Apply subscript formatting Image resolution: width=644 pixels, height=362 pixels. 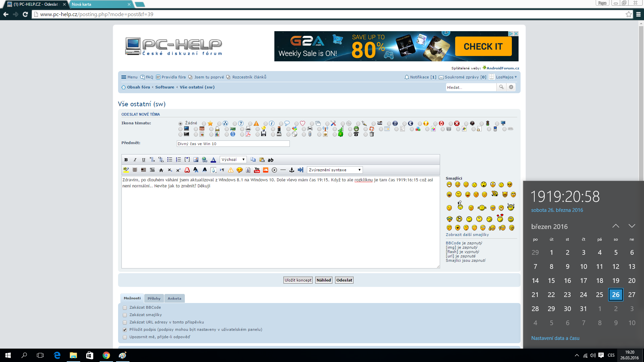pyautogui.click(x=170, y=170)
